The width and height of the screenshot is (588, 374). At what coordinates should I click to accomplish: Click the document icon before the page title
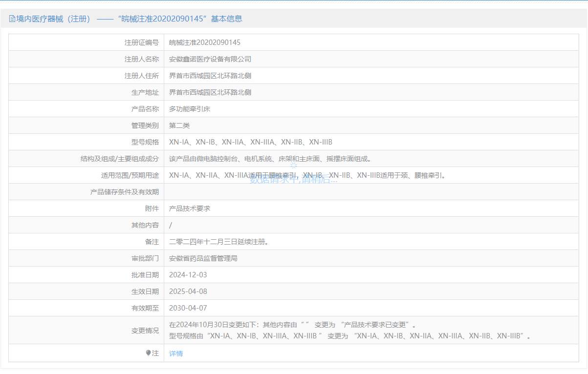tap(12, 19)
